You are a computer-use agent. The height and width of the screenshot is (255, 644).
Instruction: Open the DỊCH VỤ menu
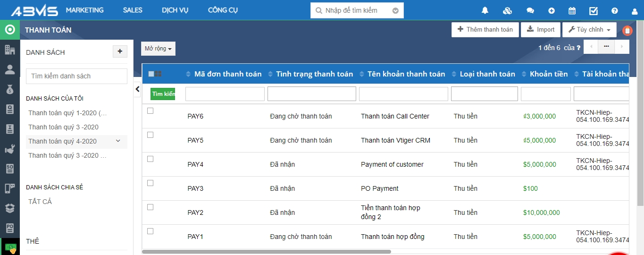tap(175, 10)
